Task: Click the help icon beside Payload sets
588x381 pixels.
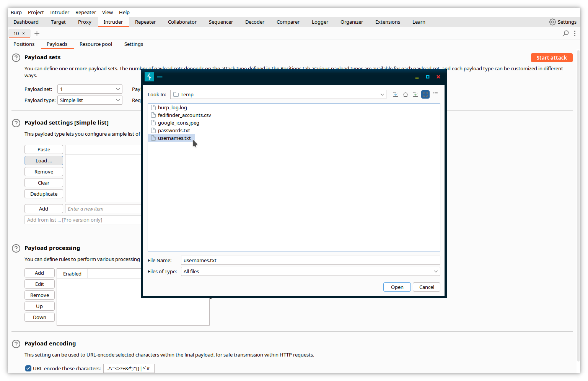Action: click(16, 57)
